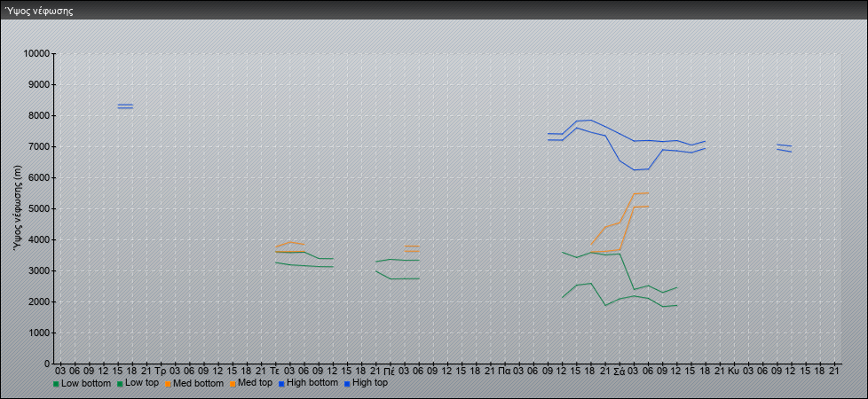Click the 3000 y-axis label
The image size is (868, 399).
pyautogui.click(x=38, y=270)
